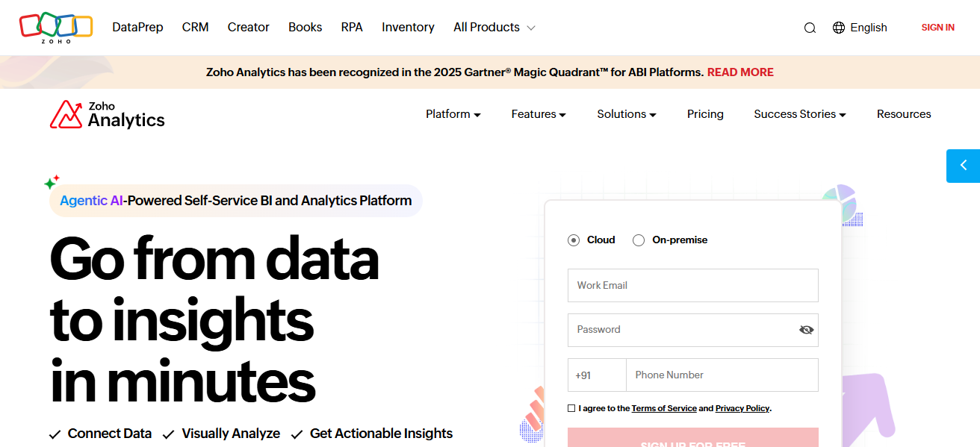Go to Inventory product

click(x=408, y=27)
